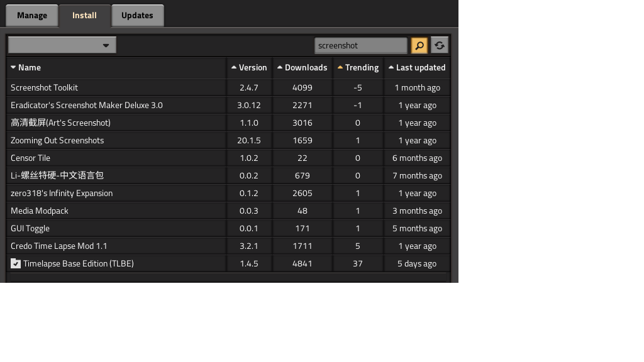Click the search field containing 'screenshot'
Viewport: 644px width, 362px height.
tap(360, 45)
